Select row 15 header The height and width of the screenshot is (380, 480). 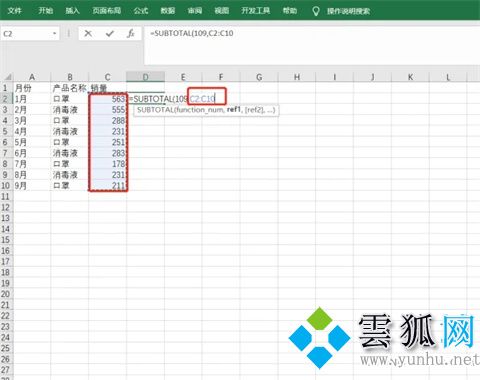coord(6,240)
